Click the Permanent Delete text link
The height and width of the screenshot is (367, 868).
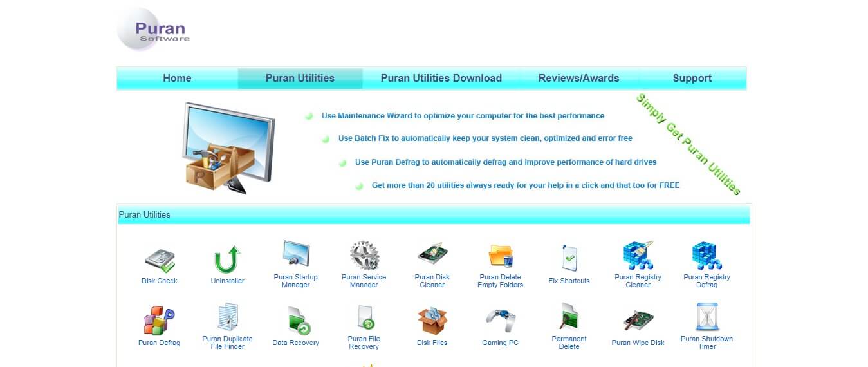[569, 343]
